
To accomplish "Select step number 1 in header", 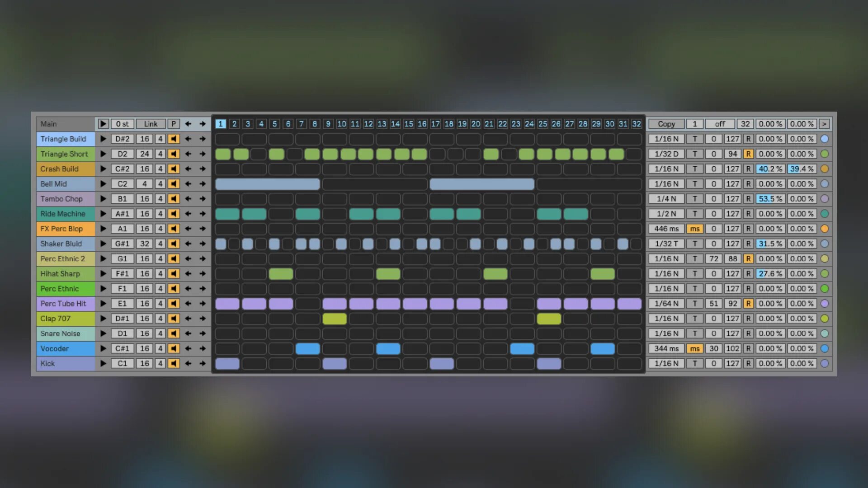I will (x=220, y=124).
